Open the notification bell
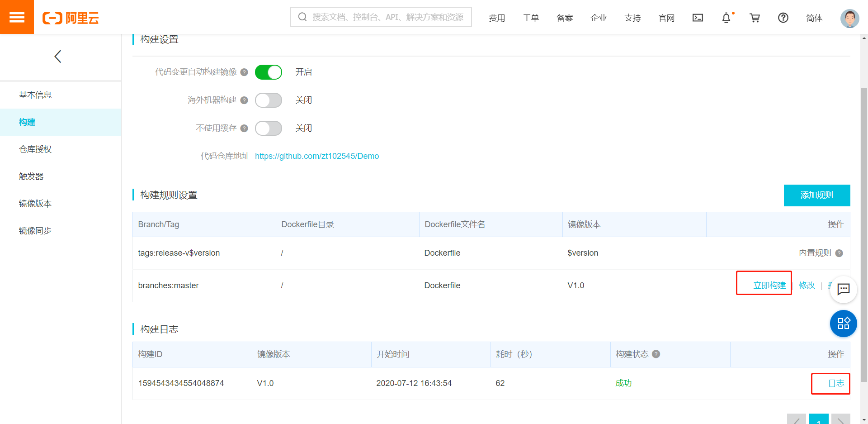Image resolution: width=868 pixels, height=424 pixels. [x=726, y=18]
